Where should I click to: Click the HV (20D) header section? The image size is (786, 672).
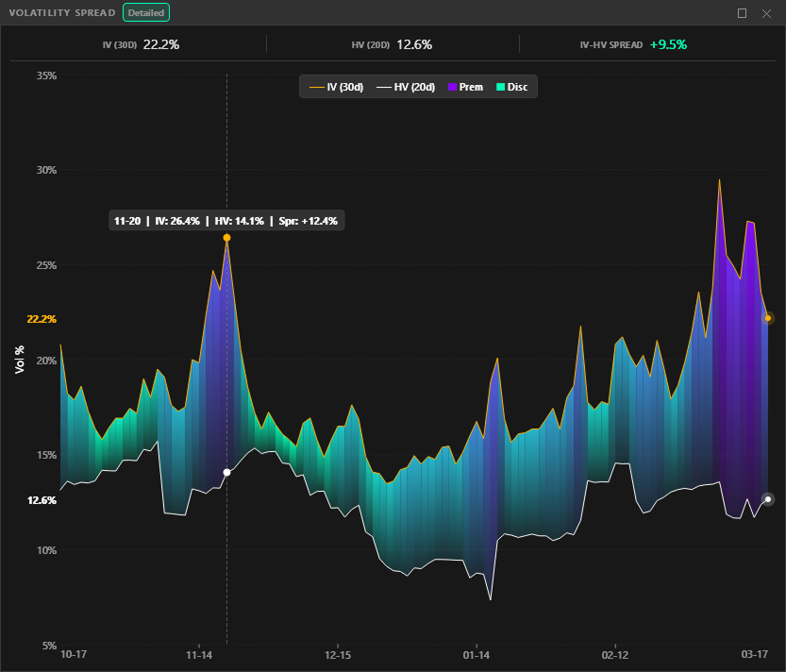[390, 43]
